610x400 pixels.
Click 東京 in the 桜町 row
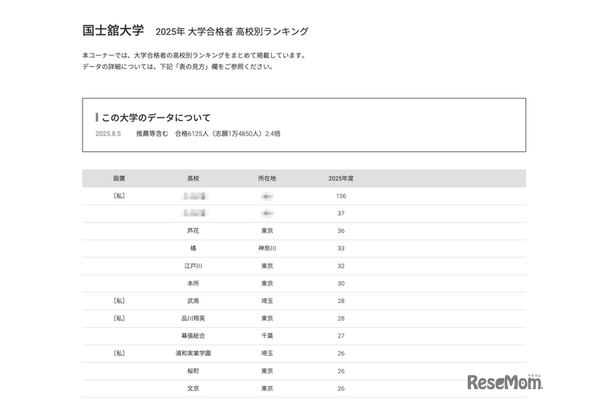click(x=267, y=371)
